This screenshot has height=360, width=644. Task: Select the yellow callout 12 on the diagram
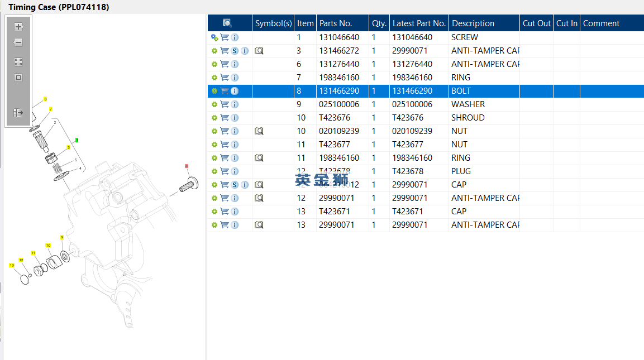coord(21,260)
